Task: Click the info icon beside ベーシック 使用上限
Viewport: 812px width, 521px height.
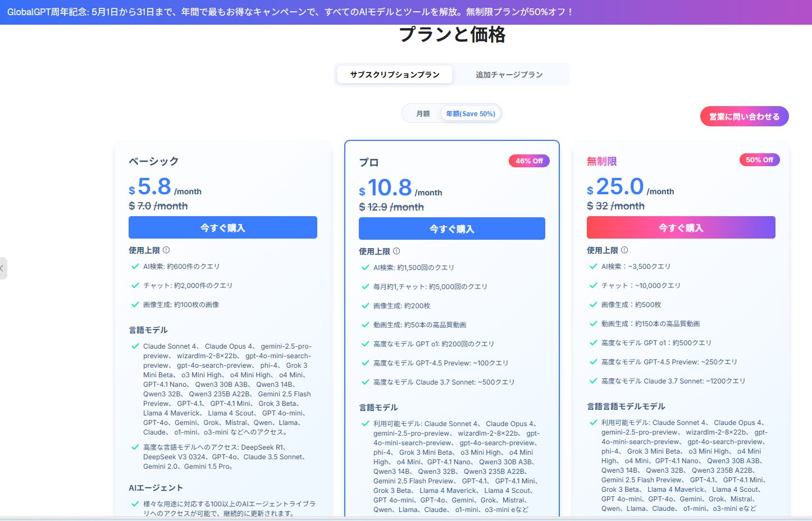Action: (x=166, y=250)
